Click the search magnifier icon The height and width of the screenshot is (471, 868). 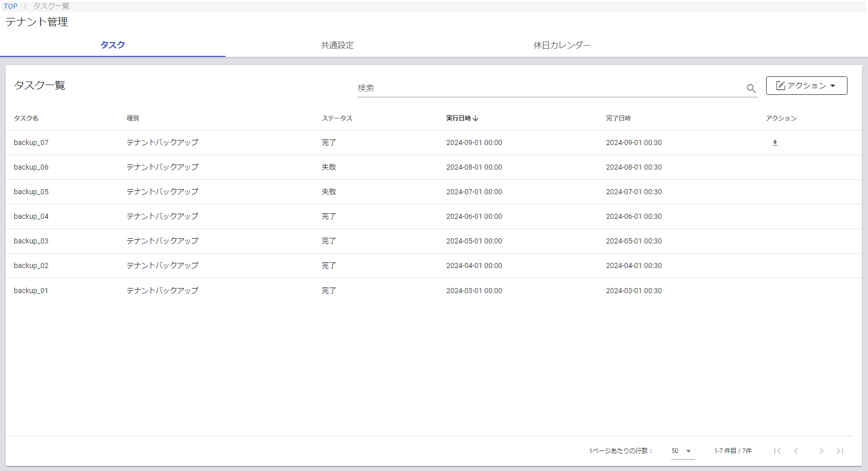[x=751, y=88]
